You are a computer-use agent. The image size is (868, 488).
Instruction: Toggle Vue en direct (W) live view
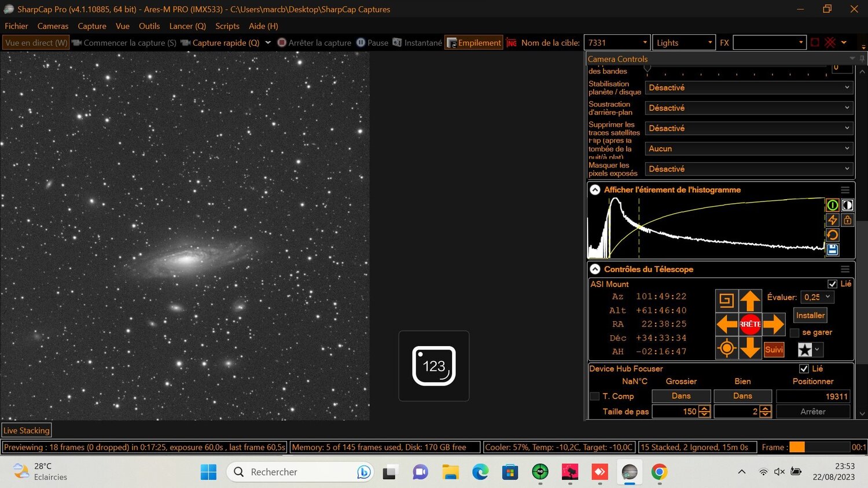[36, 43]
